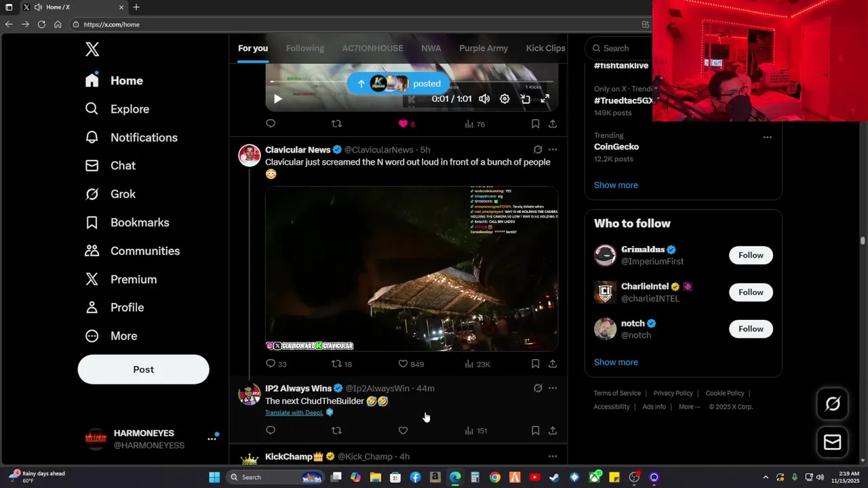View Clavicular News post analytics at 23K
The image size is (868, 488).
[x=477, y=364]
